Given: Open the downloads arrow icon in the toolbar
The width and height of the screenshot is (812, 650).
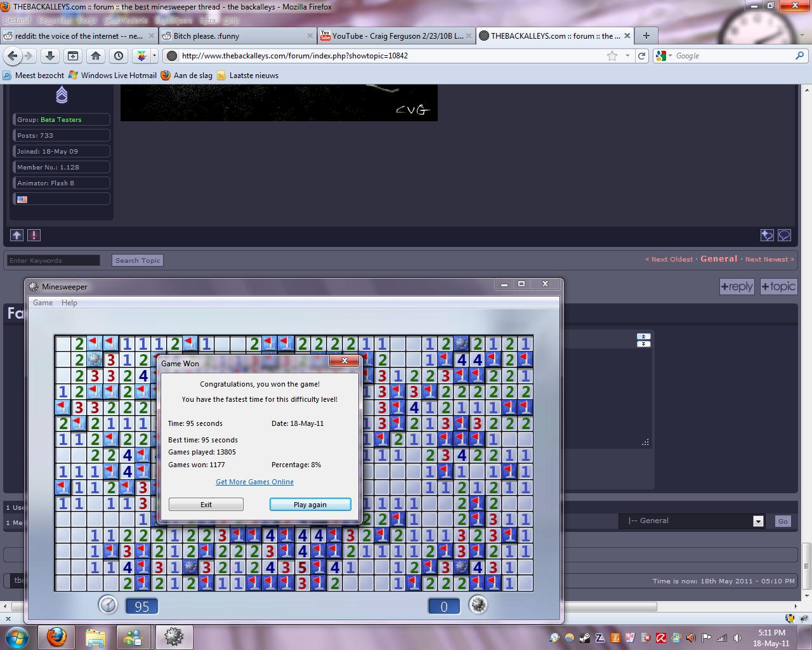Looking at the screenshot, I should 50,56.
